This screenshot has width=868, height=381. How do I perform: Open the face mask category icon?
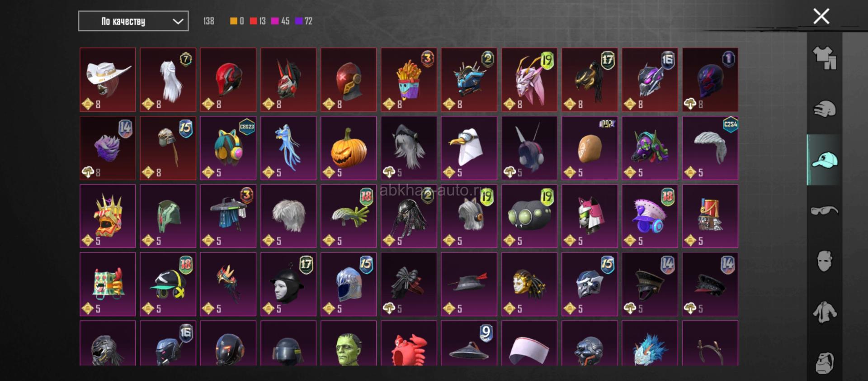click(825, 261)
